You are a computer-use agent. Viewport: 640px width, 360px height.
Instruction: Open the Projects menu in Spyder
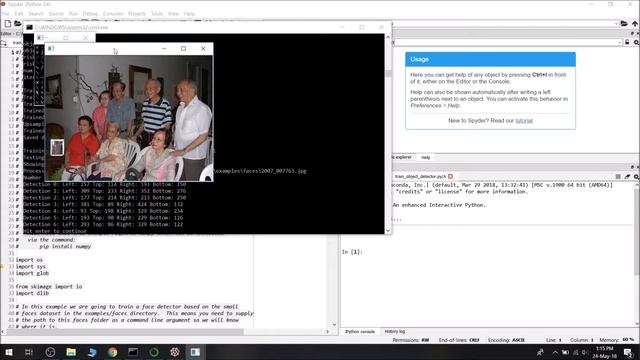pos(137,13)
